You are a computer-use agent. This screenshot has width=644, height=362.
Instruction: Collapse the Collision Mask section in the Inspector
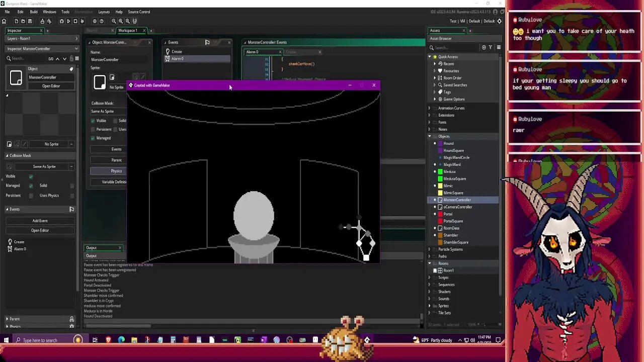pyautogui.click(x=7, y=155)
